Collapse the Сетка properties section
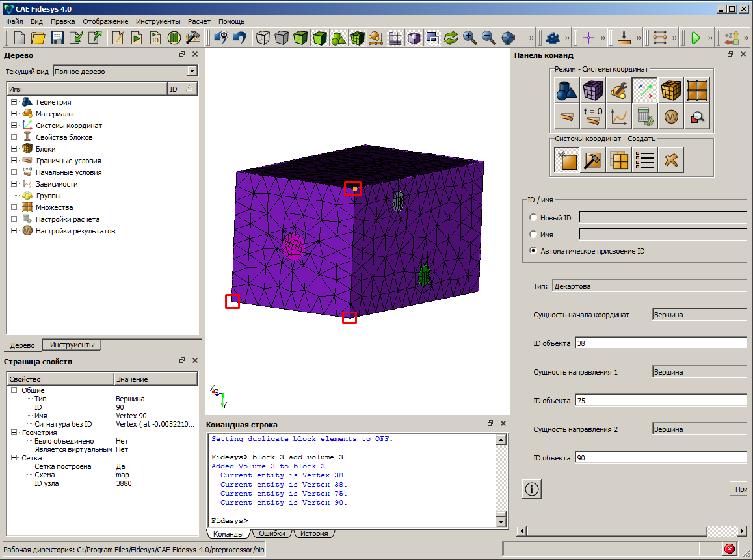This screenshot has width=753, height=560. point(14,458)
